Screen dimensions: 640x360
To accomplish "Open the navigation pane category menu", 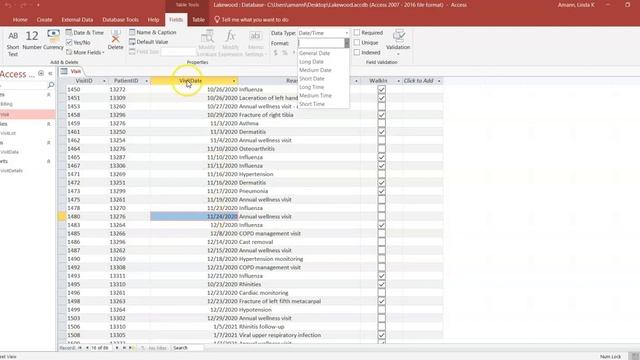I will [x=41, y=73].
